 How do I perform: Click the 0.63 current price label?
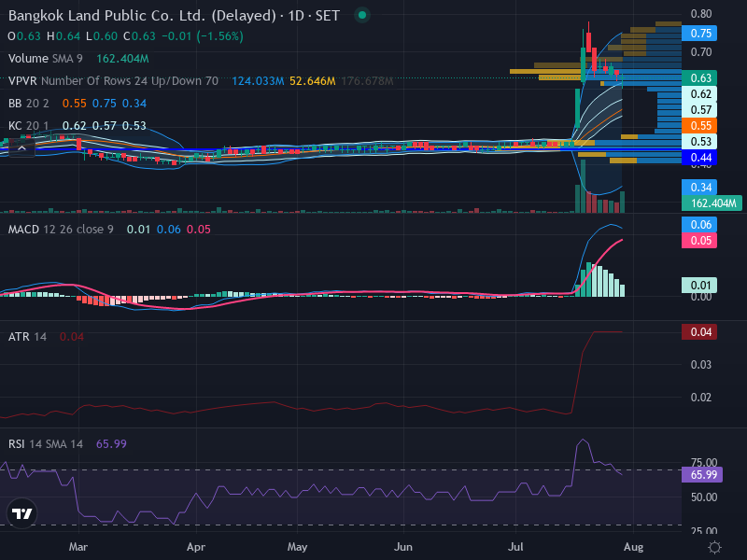pyautogui.click(x=699, y=78)
